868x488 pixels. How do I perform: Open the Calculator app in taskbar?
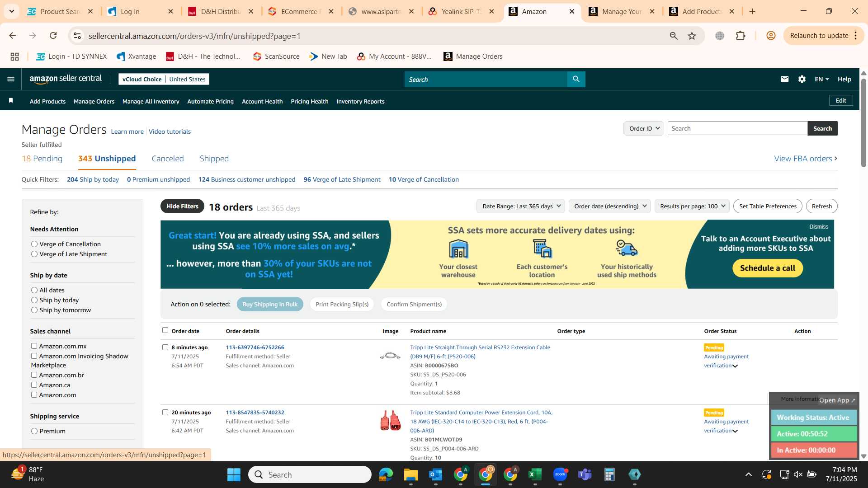(609, 474)
